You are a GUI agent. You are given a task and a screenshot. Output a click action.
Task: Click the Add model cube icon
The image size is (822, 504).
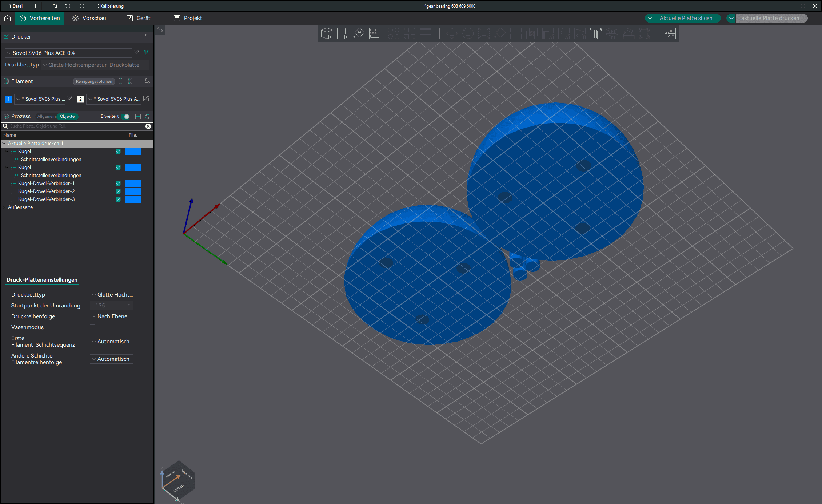pos(327,33)
